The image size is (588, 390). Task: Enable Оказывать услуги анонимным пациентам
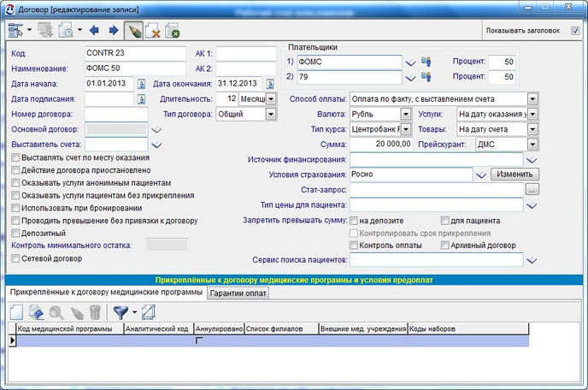pos(15,183)
